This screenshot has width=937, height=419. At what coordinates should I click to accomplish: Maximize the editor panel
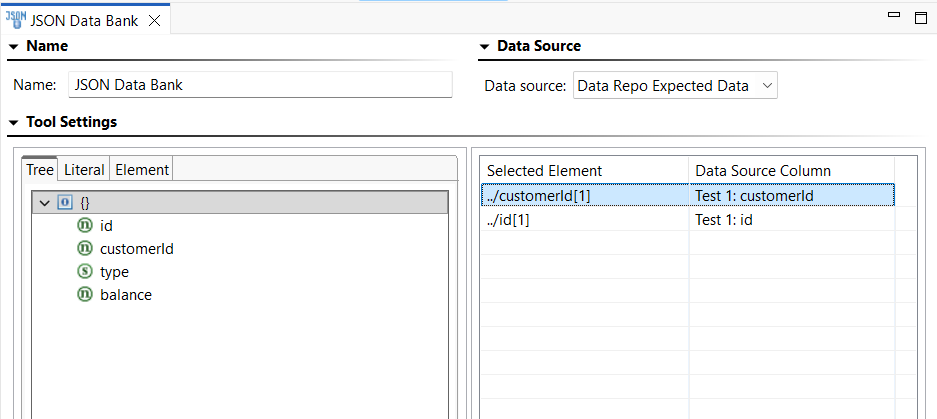(920, 17)
